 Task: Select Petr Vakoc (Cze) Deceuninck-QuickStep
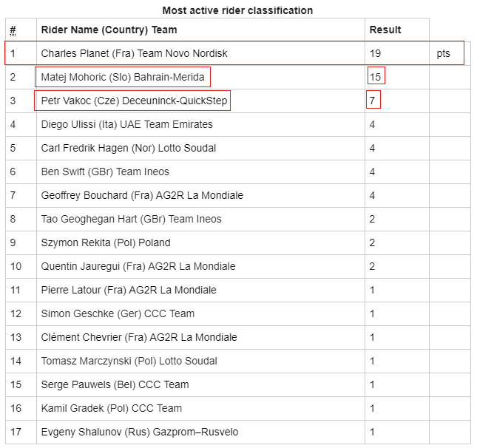[x=134, y=101]
